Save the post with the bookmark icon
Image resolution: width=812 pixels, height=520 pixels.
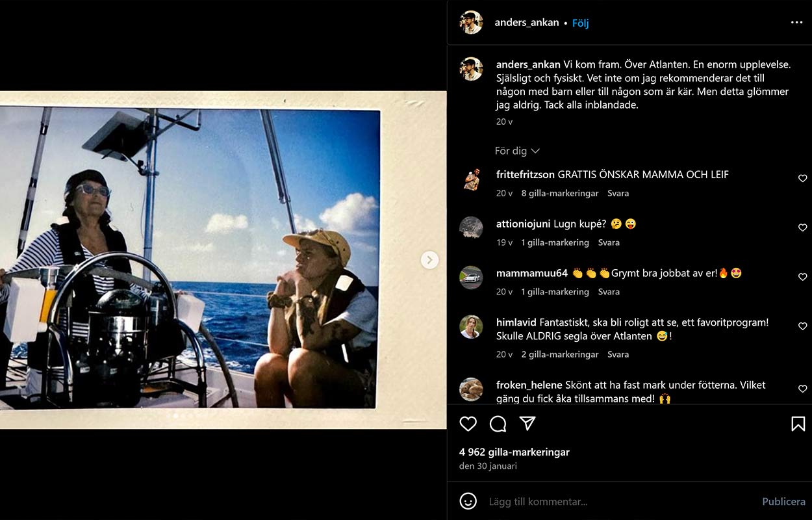(x=798, y=424)
